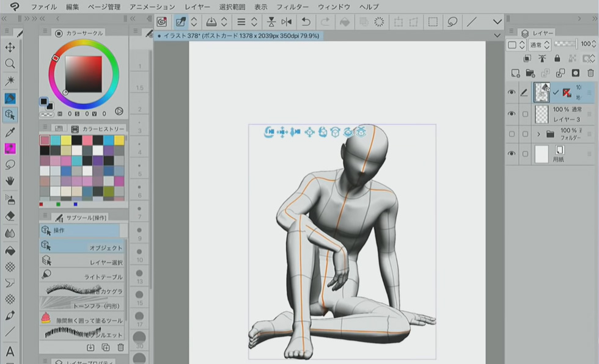Expand the フォルダー layer folder
599x364 pixels.
point(539,134)
